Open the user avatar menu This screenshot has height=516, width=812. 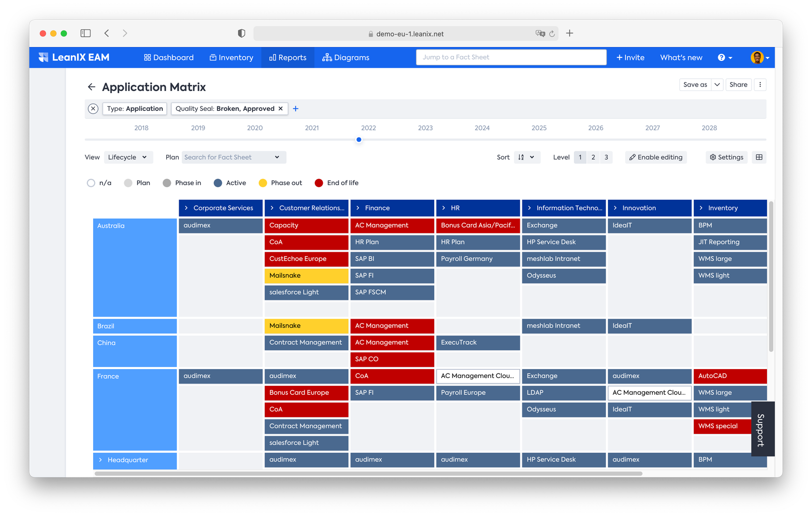pos(760,57)
